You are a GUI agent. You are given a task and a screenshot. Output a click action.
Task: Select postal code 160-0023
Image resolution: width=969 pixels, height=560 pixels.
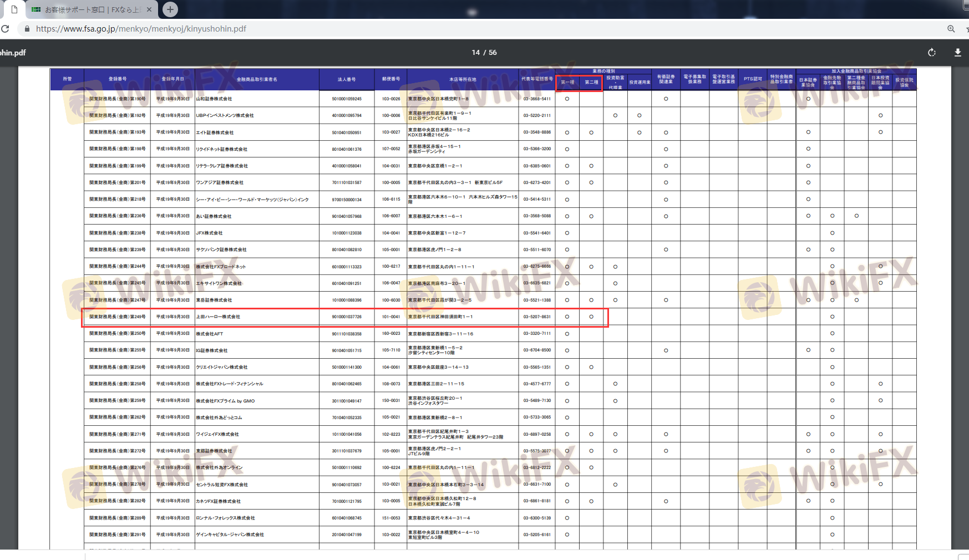tap(391, 334)
